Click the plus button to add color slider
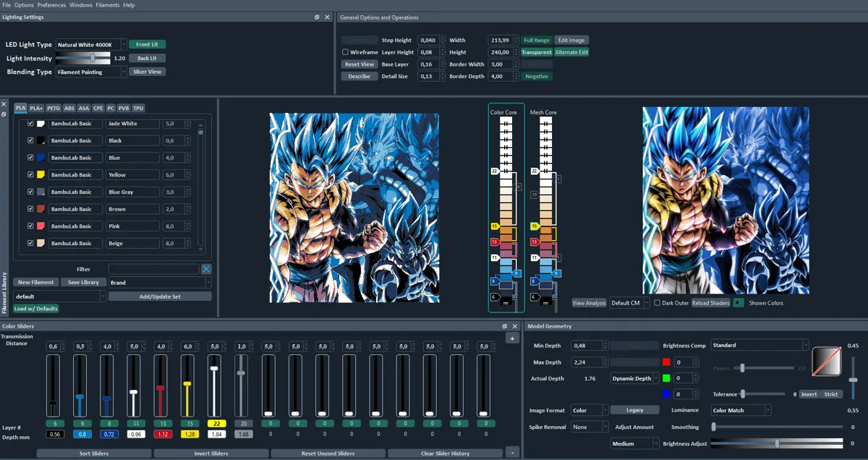This screenshot has width=868, height=460. click(x=512, y=338)
